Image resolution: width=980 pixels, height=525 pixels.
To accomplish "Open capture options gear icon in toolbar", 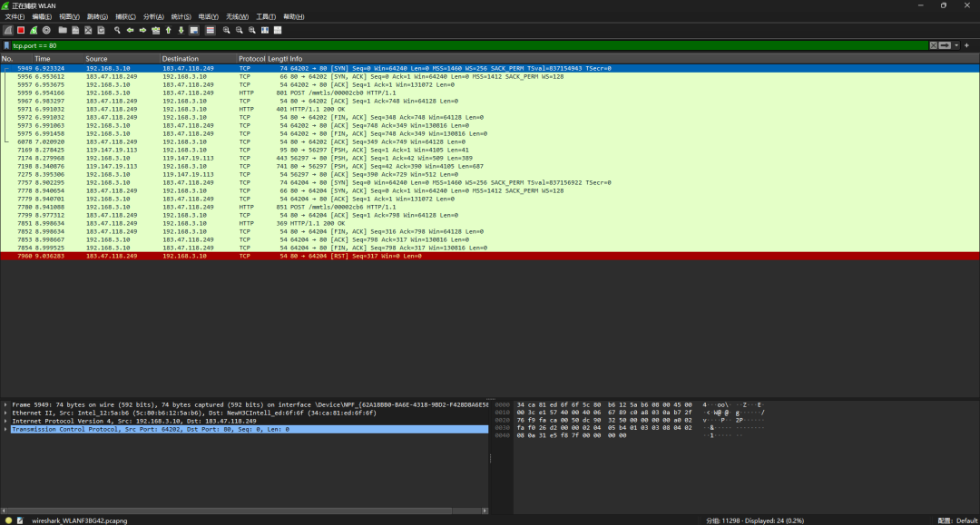I will pyautogui.click(x=46, y=30).
